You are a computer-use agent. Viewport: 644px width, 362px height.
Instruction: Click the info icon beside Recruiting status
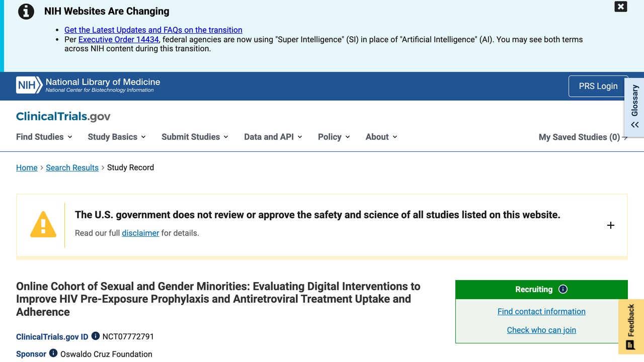(563, 289)
